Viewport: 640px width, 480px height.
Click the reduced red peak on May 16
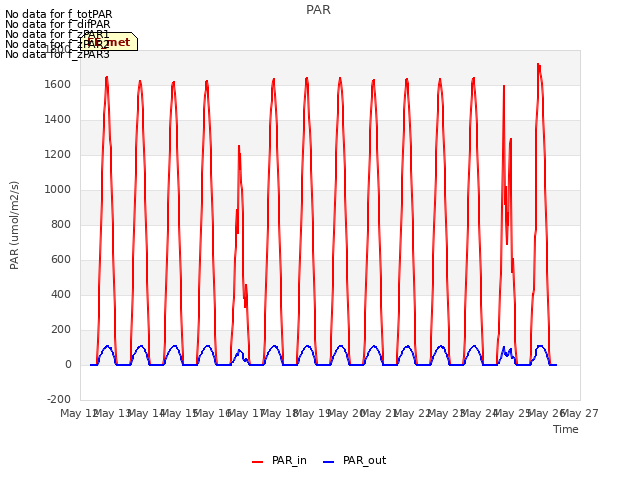coord(239,147)
